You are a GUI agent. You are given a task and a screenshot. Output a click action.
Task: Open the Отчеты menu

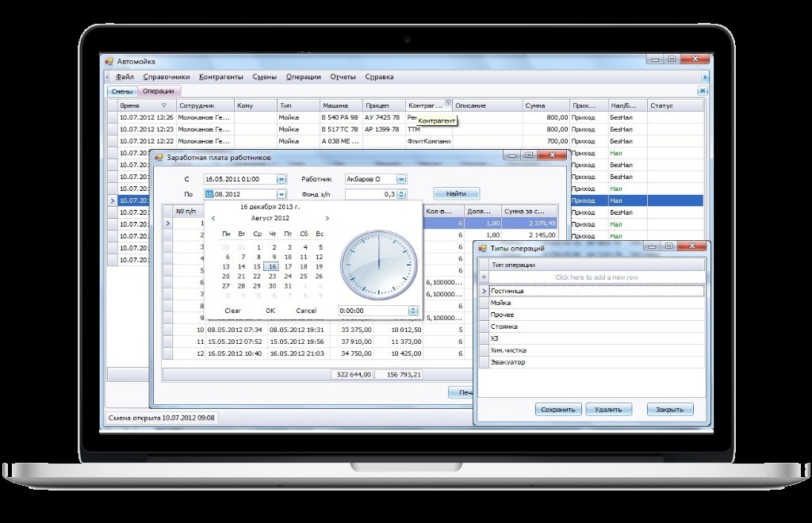[343, 77]
